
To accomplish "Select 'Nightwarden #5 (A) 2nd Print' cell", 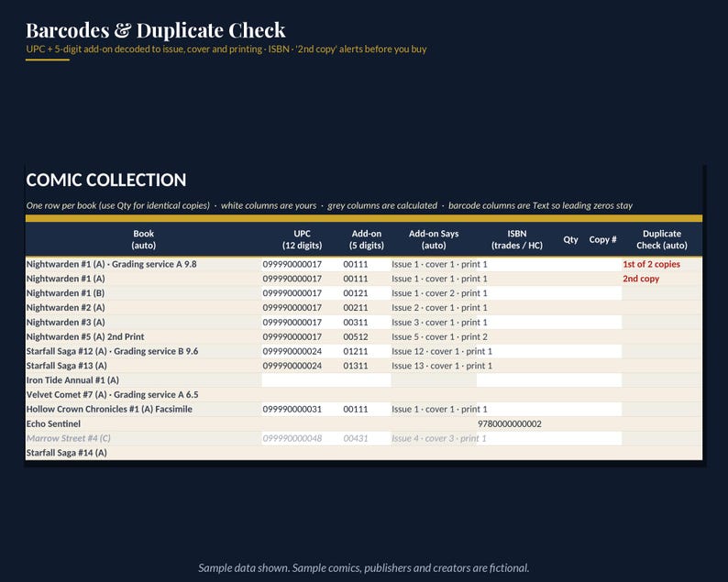I will [143, 336].
